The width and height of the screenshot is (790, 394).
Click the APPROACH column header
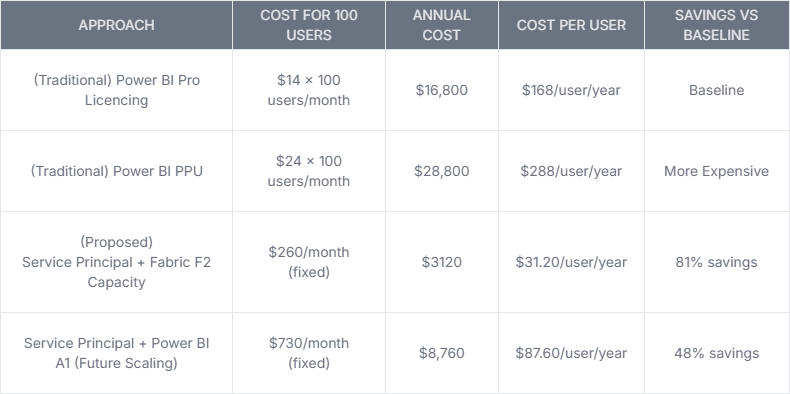click(116, 25)
